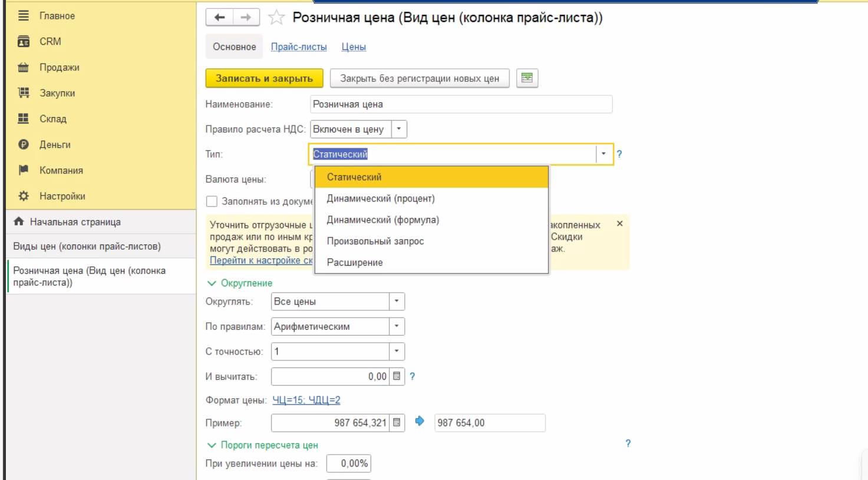Close the yellow info banner
This screenshot has height=480, width=868.
click(619, 224)
